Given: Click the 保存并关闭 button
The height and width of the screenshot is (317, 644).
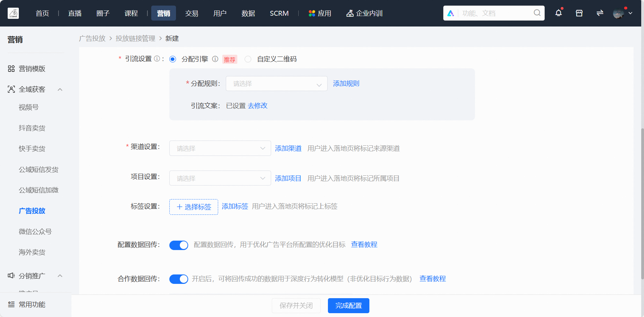Looking at the screenshot, I should point(296,305).
